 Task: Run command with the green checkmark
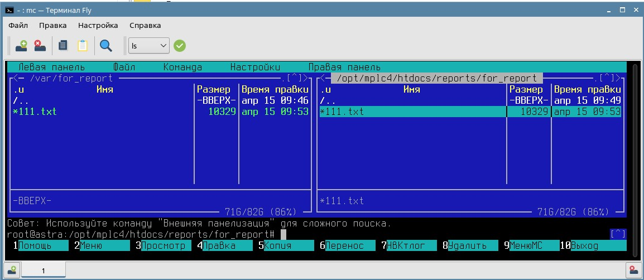coord(179,46)
